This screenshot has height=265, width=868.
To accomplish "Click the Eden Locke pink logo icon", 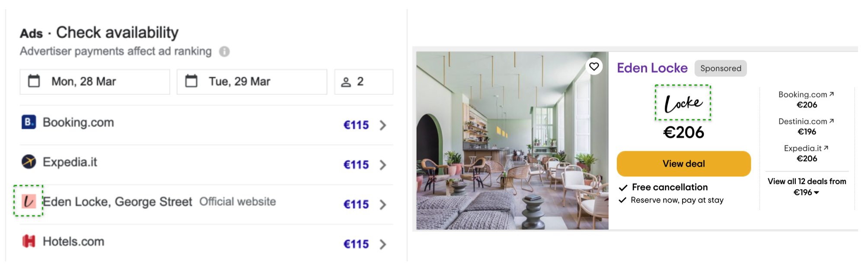I will coord(29,201).
